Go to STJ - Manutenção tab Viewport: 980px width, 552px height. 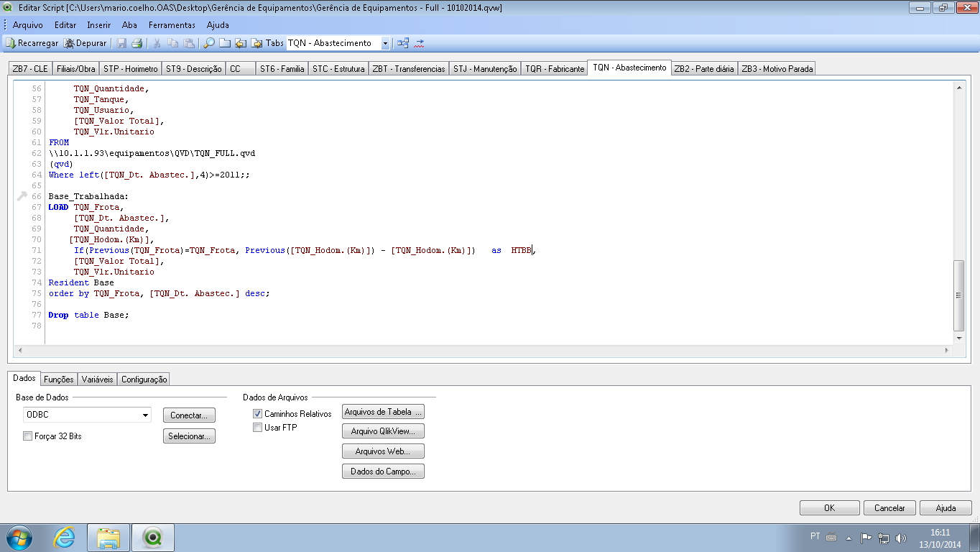[486, 69]
